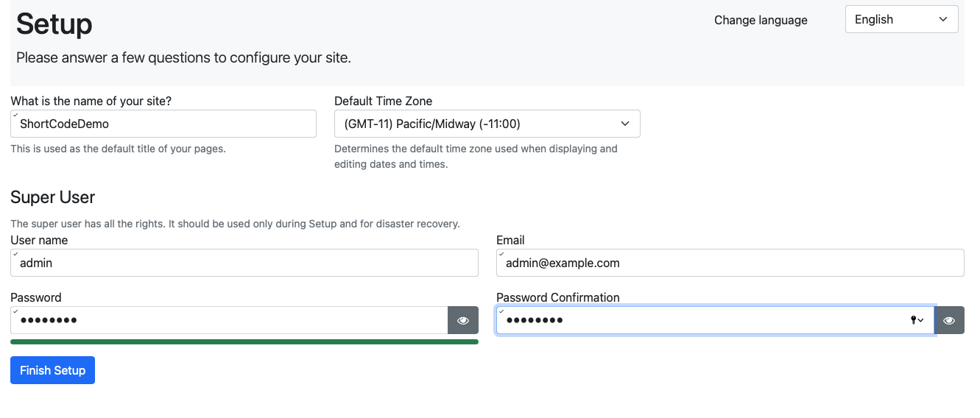Select the User name field containing admin
Screen dimensions: 980x418
[244, 263]
